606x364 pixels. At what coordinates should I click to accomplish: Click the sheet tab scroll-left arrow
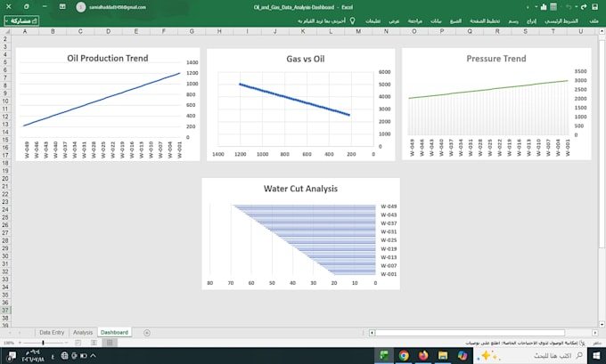[x=10, y=333]
